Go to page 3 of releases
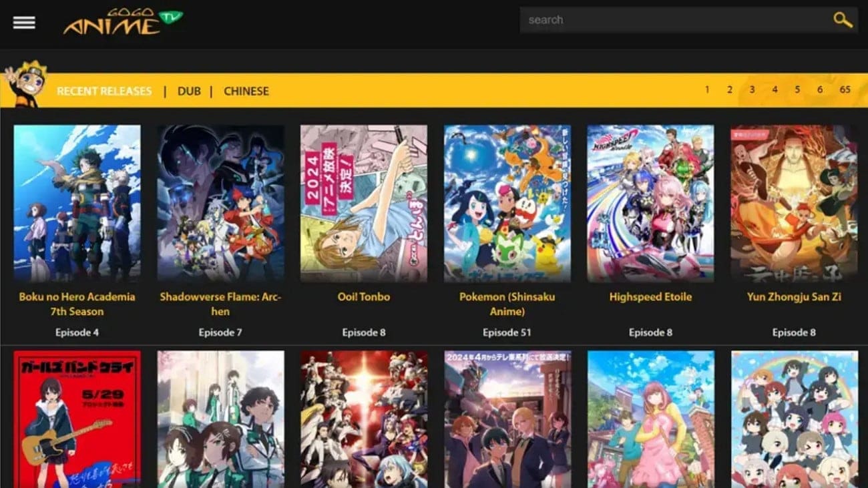This screenshot has height=488, width=868. pos(752,89)
